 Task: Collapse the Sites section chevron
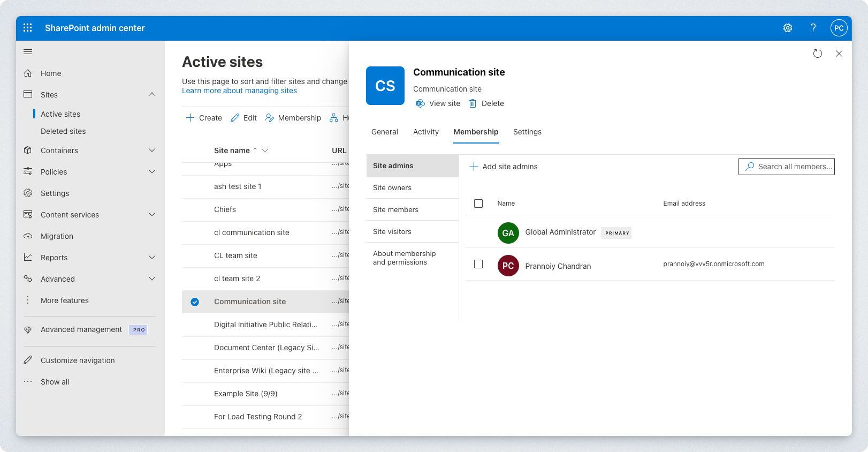(x=152, y=94)
